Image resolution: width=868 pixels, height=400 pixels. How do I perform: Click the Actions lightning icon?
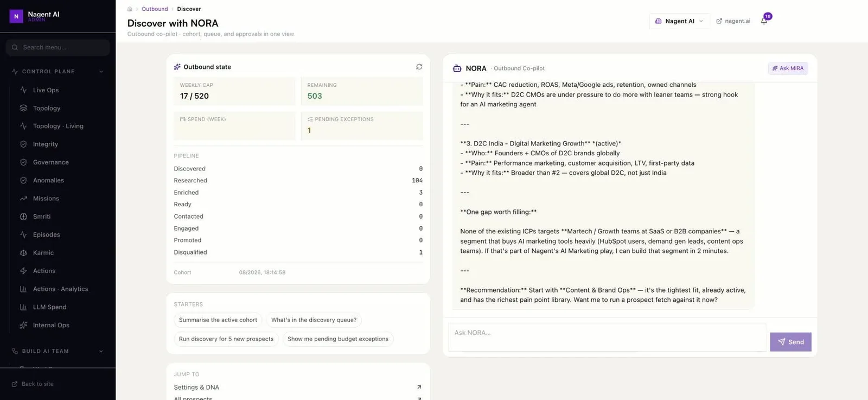tap(23, 271)
